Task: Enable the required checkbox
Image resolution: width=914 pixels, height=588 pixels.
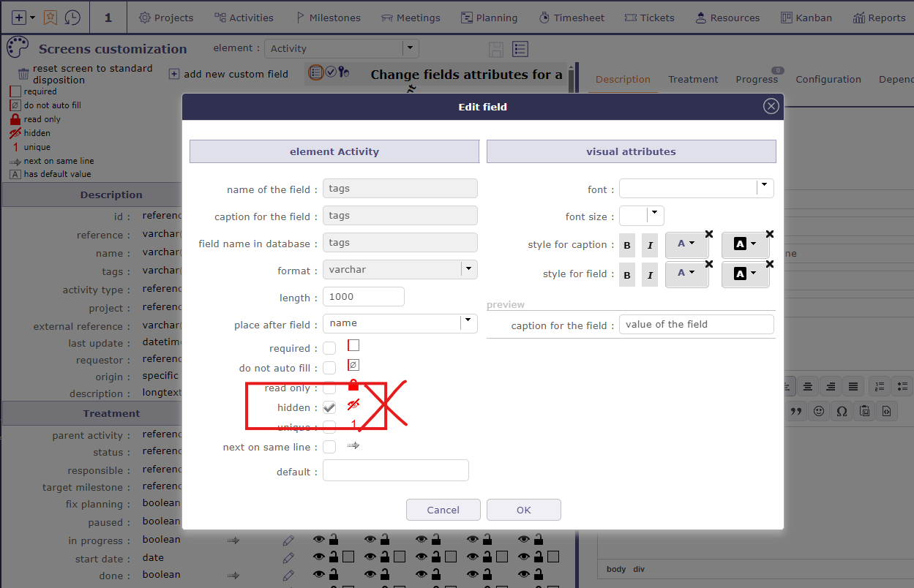Action: tap(329, 348)
